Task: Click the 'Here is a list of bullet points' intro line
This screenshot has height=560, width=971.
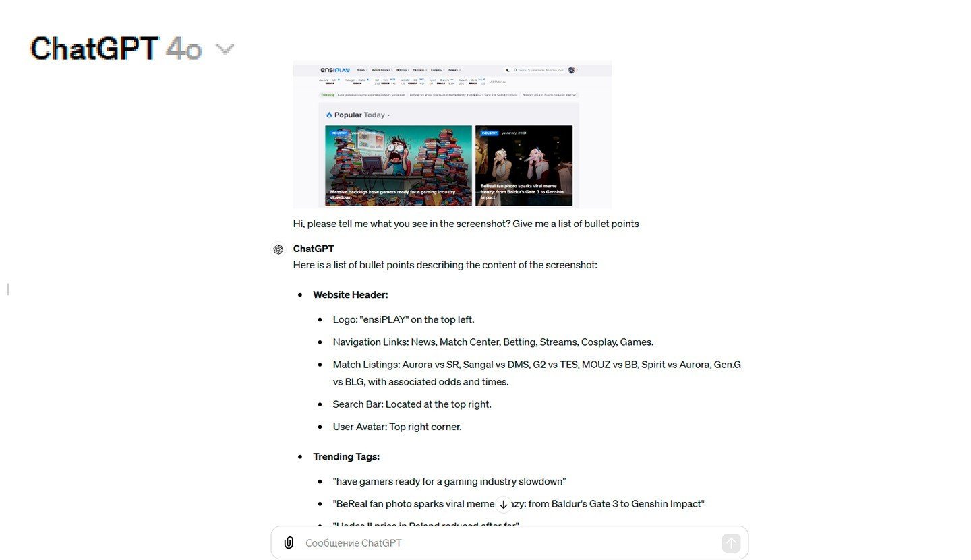Action: [x=445, y=265]
